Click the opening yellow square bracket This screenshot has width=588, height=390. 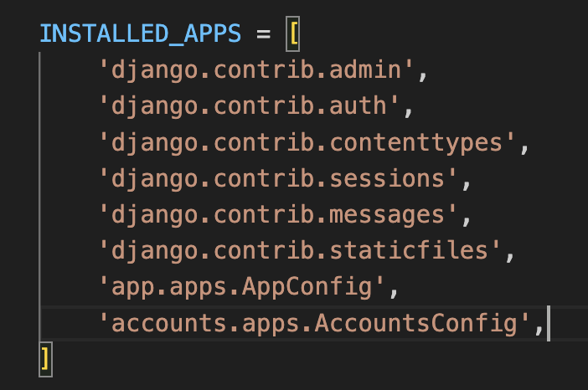point(294,33)
